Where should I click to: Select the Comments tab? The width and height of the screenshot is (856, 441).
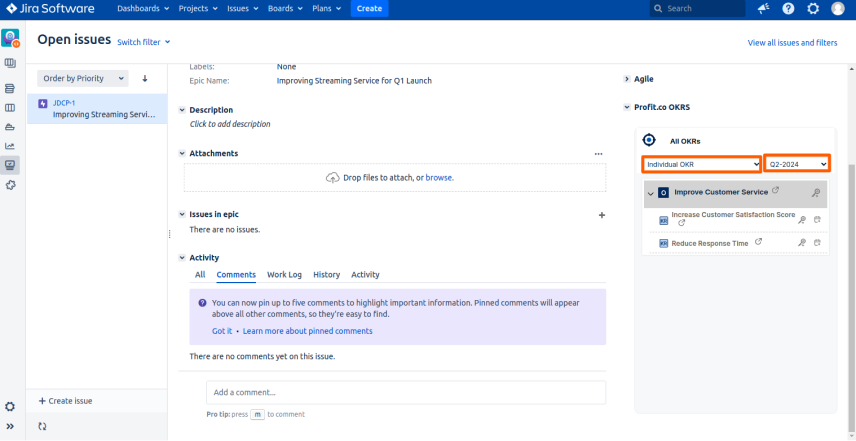coord(236,275)
